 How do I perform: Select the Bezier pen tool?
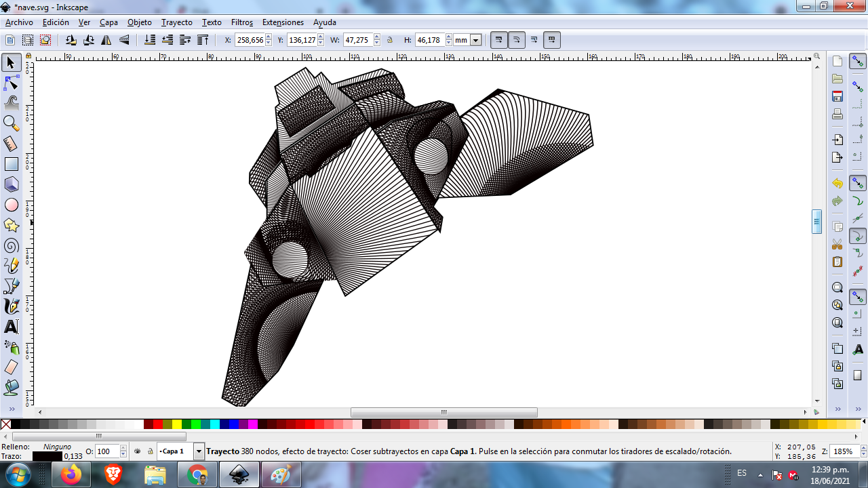pos(12,286)
